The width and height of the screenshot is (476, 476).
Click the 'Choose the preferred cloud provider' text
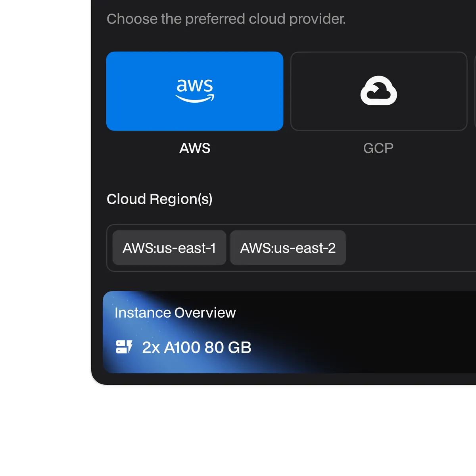click(x=226, y=19)
